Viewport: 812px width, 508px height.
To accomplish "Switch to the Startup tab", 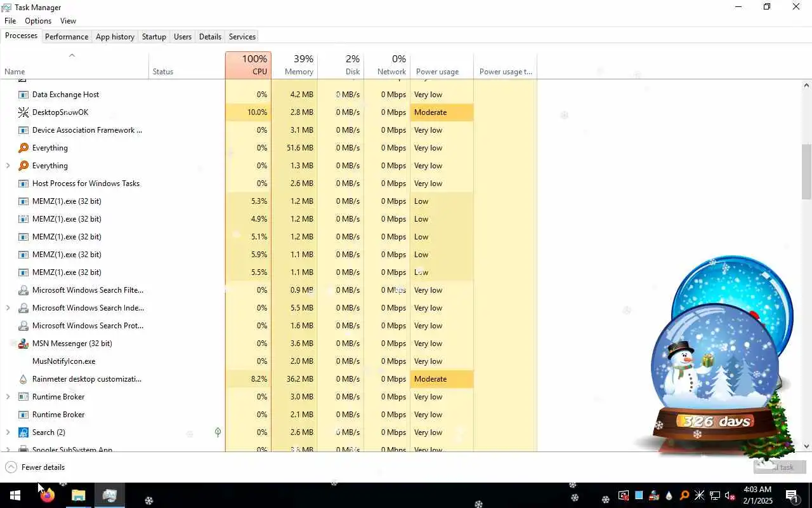I will pos(154,37).
